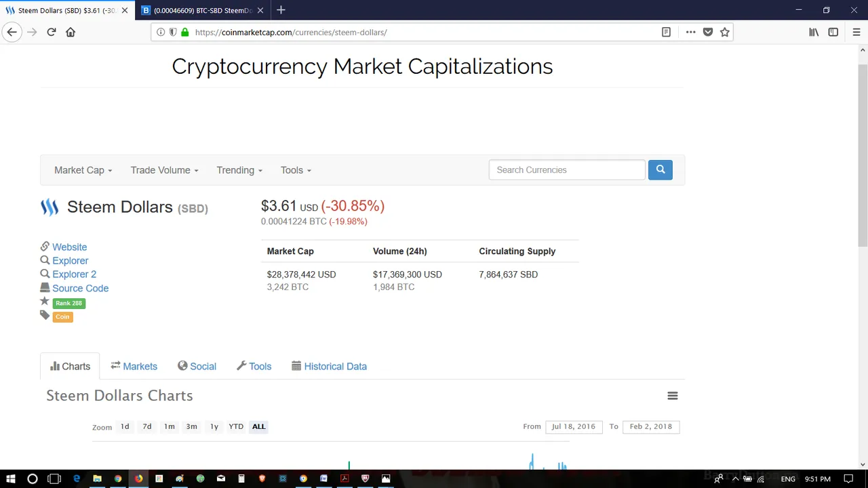Open the Firefox home page
The height and width of the screenshot is (488, 868).
[x=71, y=32]
